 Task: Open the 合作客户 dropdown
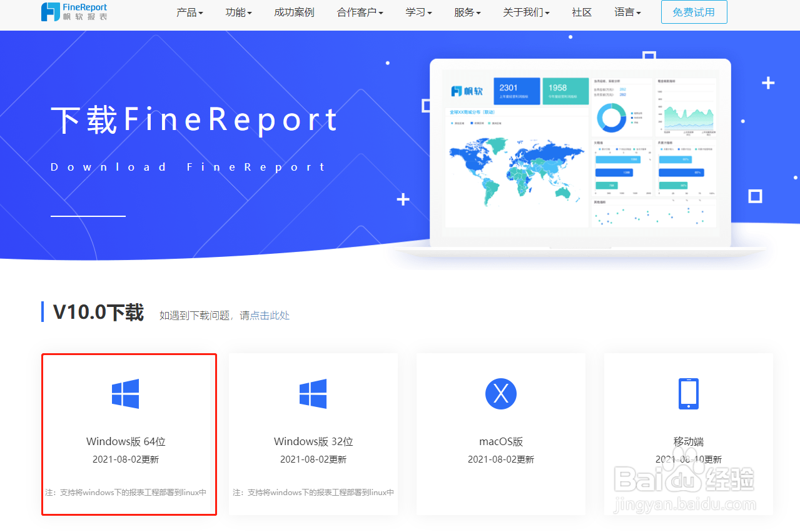(360, 13)
